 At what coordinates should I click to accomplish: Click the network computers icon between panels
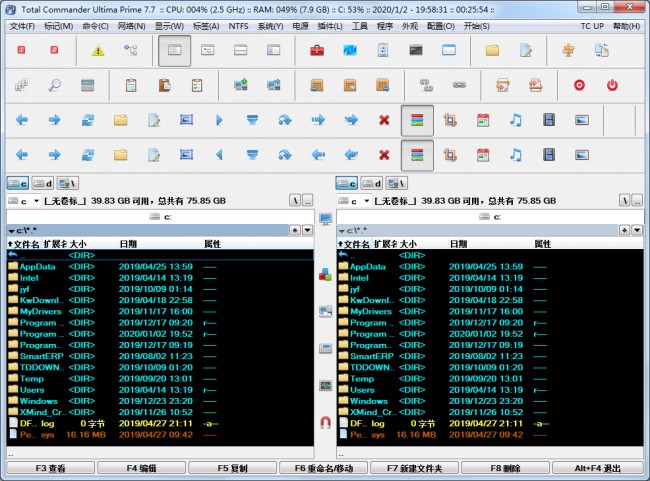pos(325,311)
